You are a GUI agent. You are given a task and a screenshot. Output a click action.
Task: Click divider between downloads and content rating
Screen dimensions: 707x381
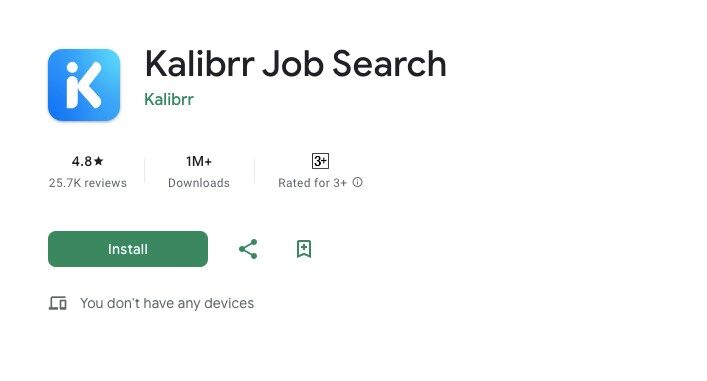[x=255, y=171]
